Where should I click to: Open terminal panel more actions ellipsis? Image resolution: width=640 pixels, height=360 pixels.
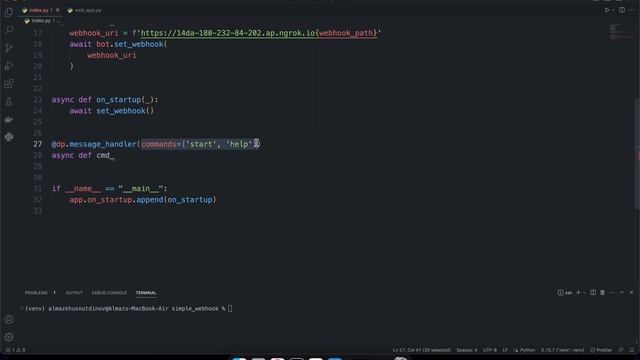[612, 293]
